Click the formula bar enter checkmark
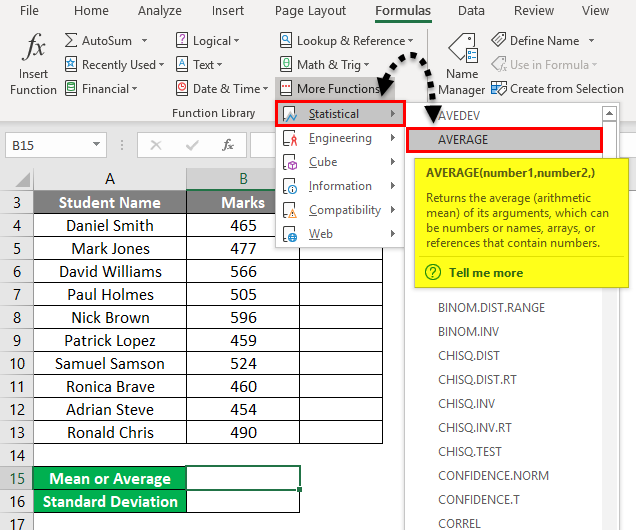The height and width of the screenshot is (530, 636). pos(192,145)
